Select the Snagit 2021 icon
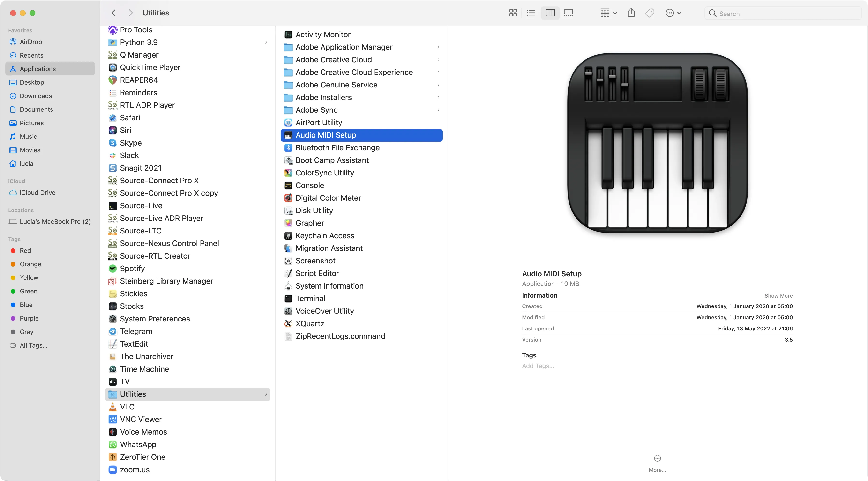This screenshot has width=868, height=481. 112,168
